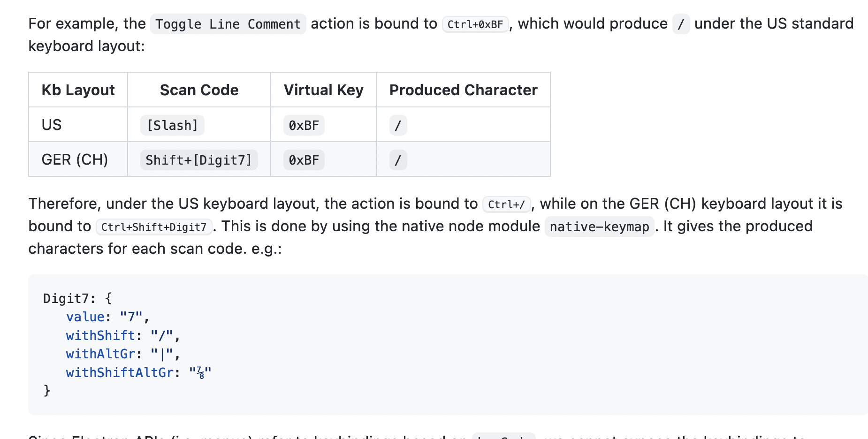
Task: Click the US layout table cell
Action: pyautogui.click(x=78, y=125)
